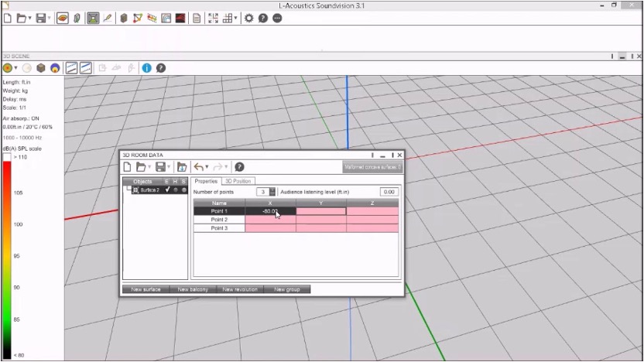Click the New surface button
The image size is (644, 362).
(146, 289)
